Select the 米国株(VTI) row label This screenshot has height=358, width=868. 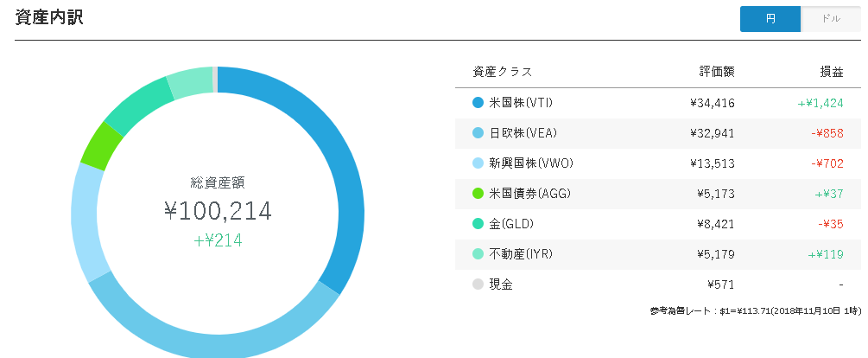pyautogui.click(x=521, y=103)
